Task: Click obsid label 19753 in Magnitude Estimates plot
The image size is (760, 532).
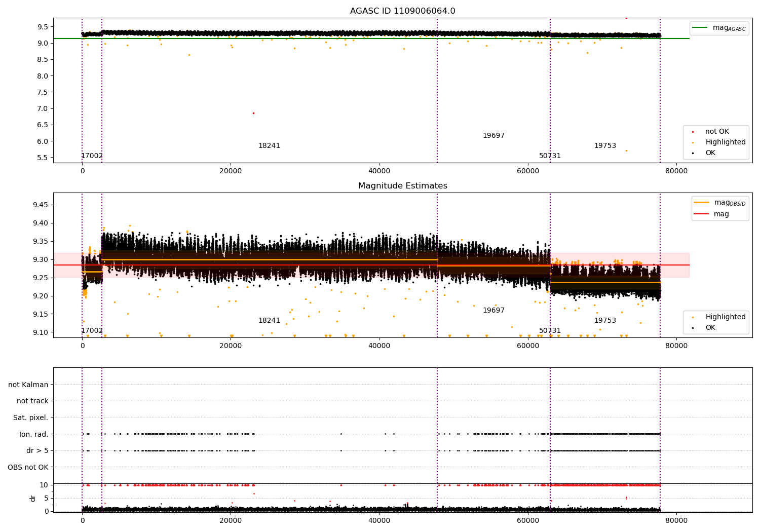Action: point(605,320)
